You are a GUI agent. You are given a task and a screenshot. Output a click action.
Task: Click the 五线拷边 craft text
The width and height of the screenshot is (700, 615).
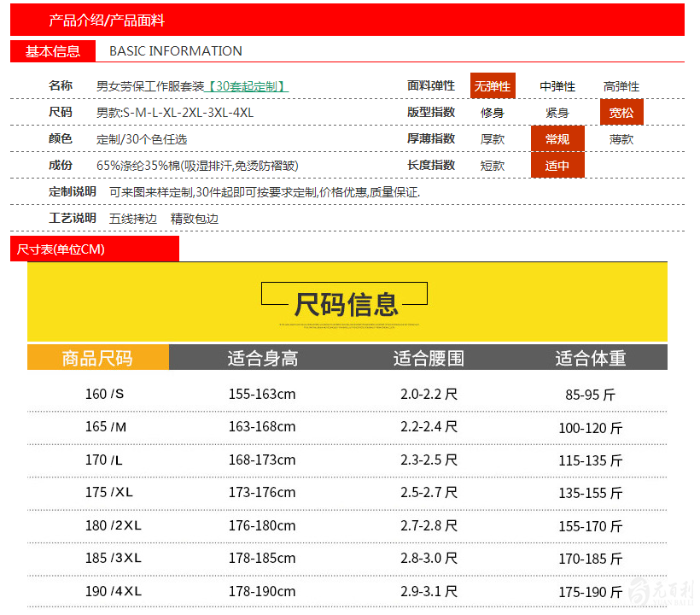point(133,219)
